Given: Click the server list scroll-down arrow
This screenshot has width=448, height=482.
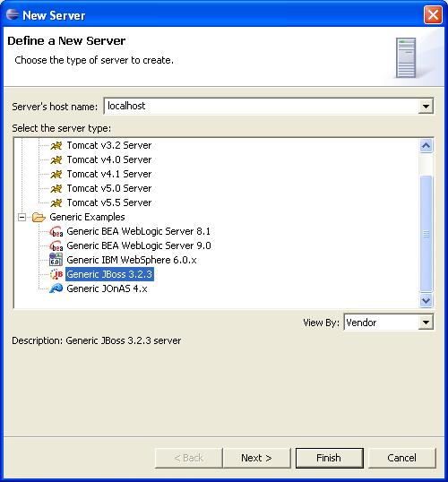Looking at the screenshot, I should click(x=426, y=300).
